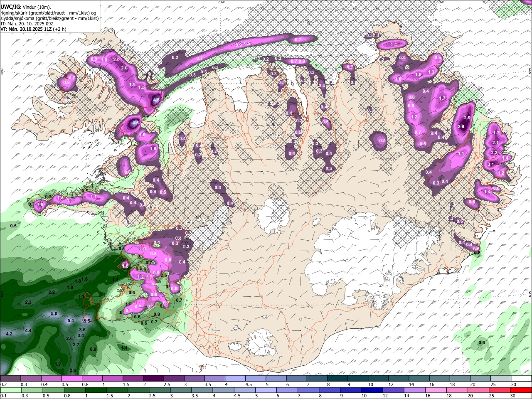The image size is (532, 399).
Task: Click the 'slydda/snjókoma' legend description line
Action: coord(49,18)
